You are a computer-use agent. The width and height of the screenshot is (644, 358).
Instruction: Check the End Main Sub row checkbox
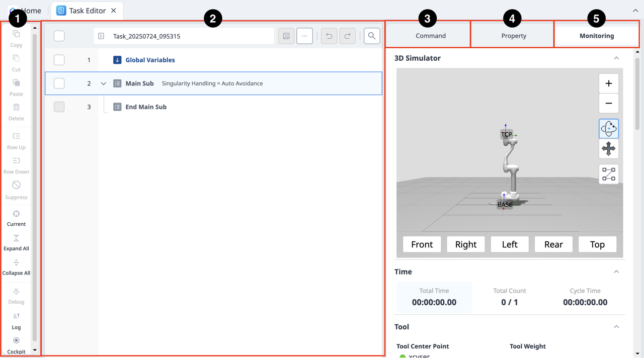59,107
